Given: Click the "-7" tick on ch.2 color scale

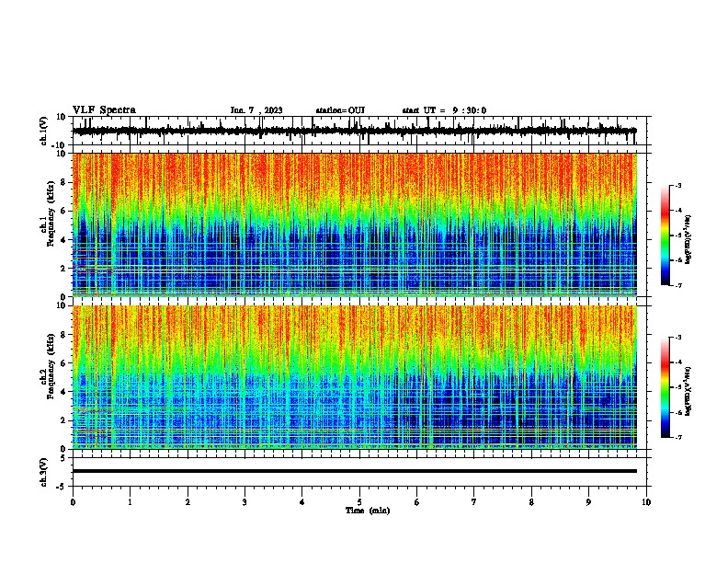Looking at the screenshot, I should pyautogui.click(x=678, y=438).
